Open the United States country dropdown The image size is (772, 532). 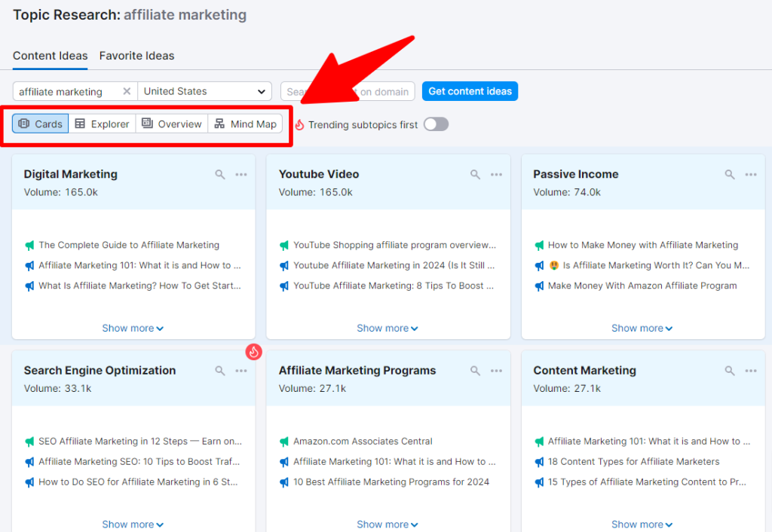(x=205, y=91)
